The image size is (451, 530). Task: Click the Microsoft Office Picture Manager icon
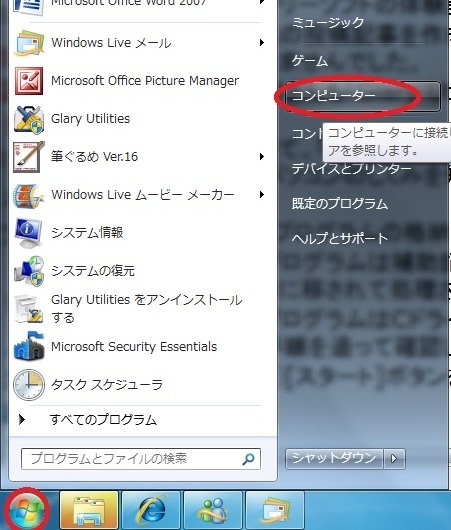pos(29,81)
